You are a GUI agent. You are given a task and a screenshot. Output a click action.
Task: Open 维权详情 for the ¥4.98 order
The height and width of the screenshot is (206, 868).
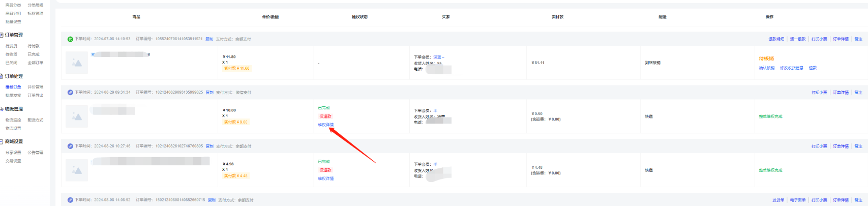(x=325, y=179)
